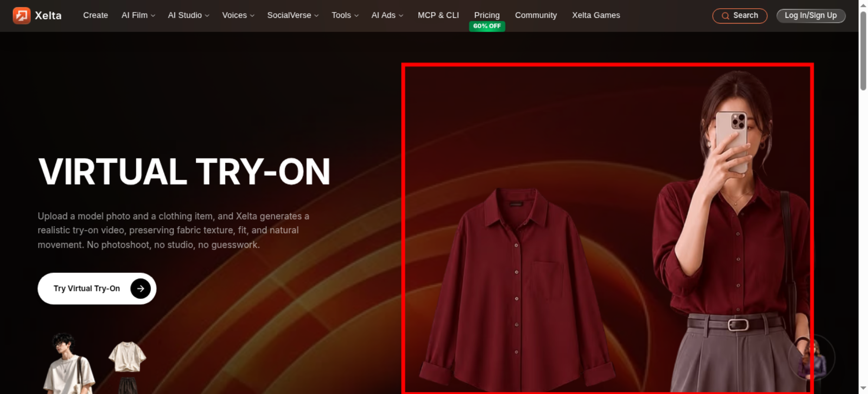Click the VIRTUAL TRY-ON heading
Viewport: 868px width, 394px height.
coord(184,172)
